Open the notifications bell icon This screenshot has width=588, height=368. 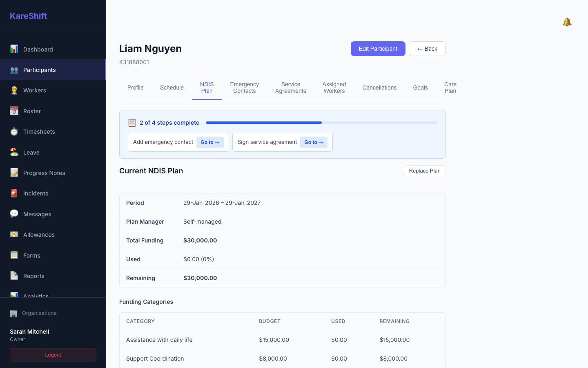tap(567, 22)
